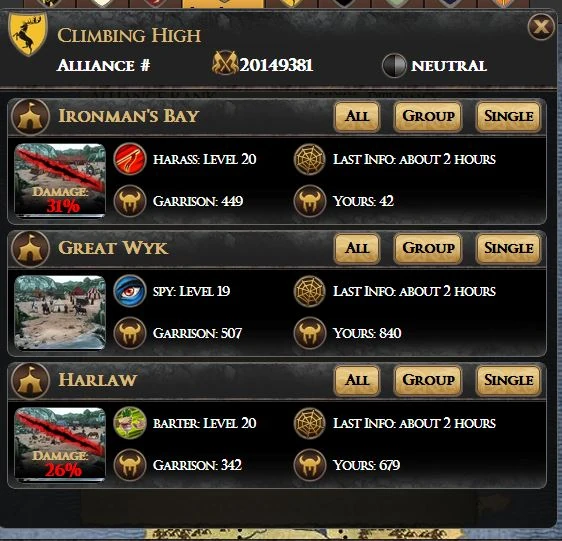Click the stag house shield emblem
This screenshot has height=541, width=562.
[28, 33]
